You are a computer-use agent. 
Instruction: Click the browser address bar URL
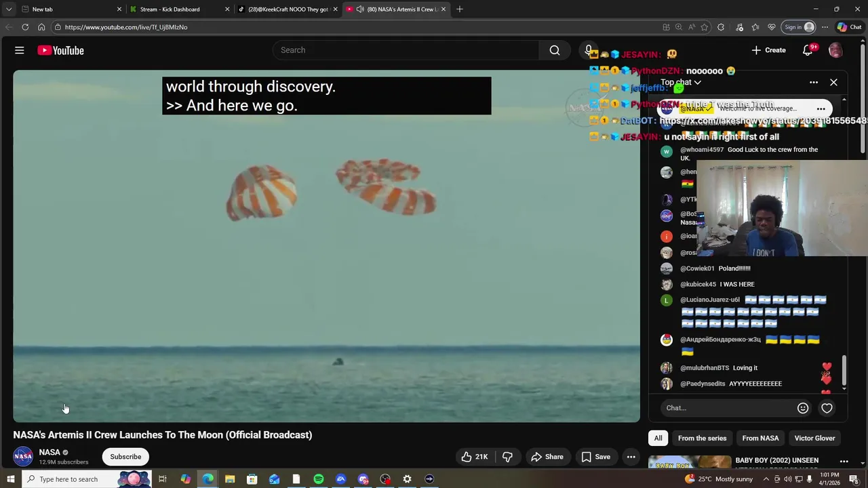[x=126, y=27]
